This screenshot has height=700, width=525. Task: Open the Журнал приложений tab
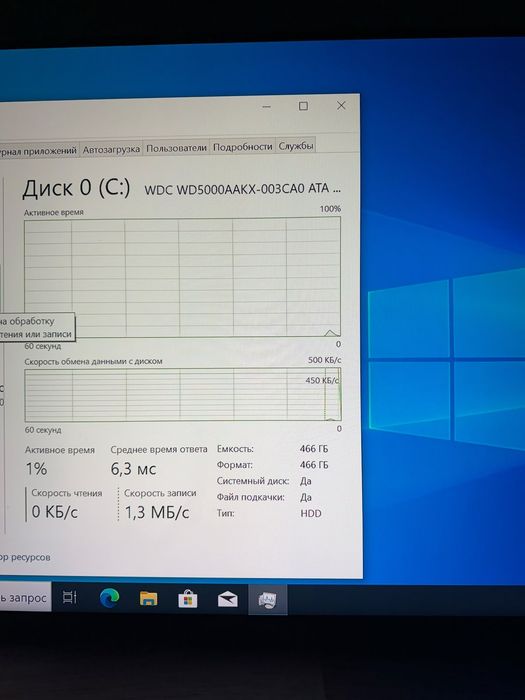tap(39, 151)
